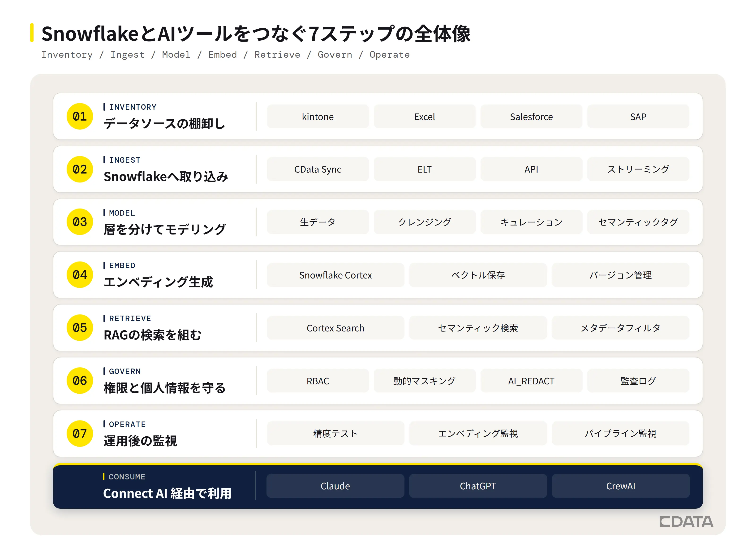Click the 監査ログ chip
This screenshot has width=756, height=539.
click(x=638, y=381)
